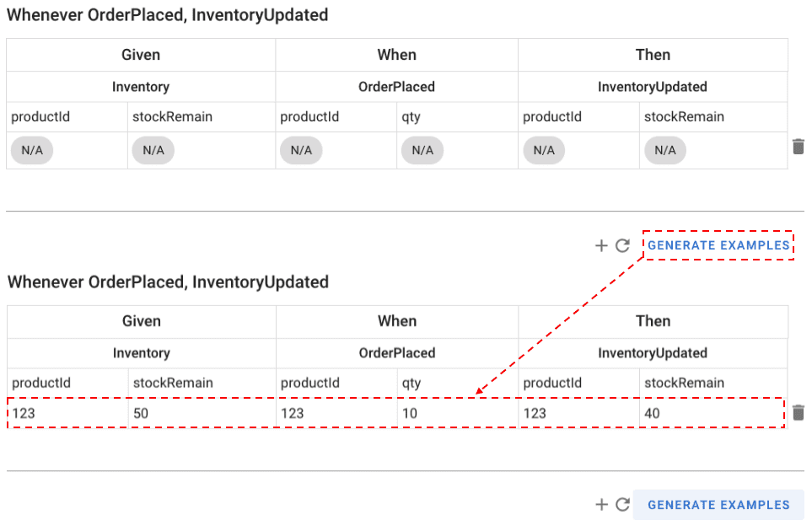Click lower GENERATE EXAMPLES button

[718, 505]
